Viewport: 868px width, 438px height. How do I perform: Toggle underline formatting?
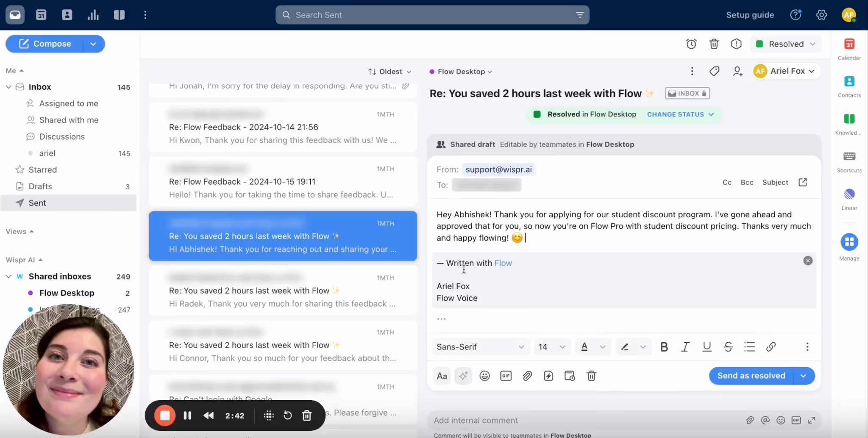coord(707,347)
